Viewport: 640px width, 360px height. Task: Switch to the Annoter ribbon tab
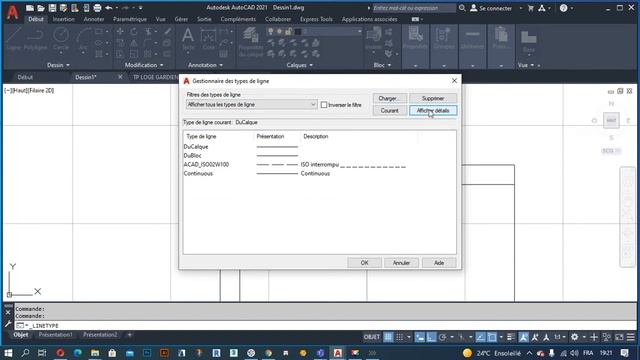point(94,19)
